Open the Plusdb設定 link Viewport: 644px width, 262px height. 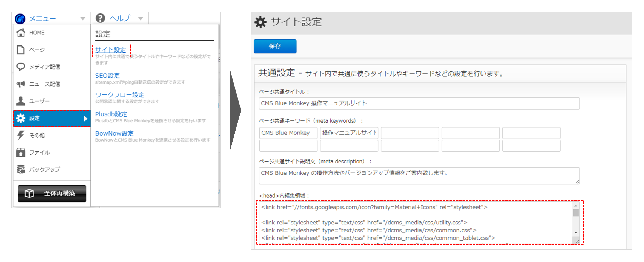(x=111, y=114)
